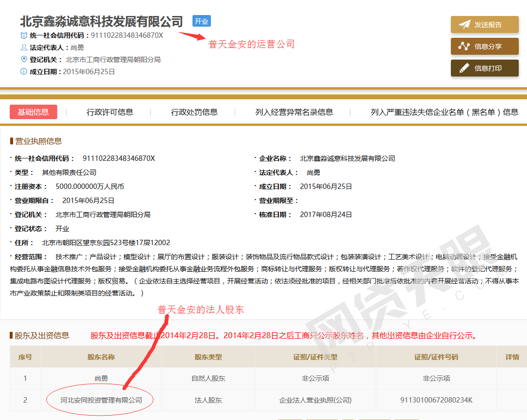The image size is (527, 420).
Task: Click the pencil icon on 信息打印
Action: pos(464,68)
